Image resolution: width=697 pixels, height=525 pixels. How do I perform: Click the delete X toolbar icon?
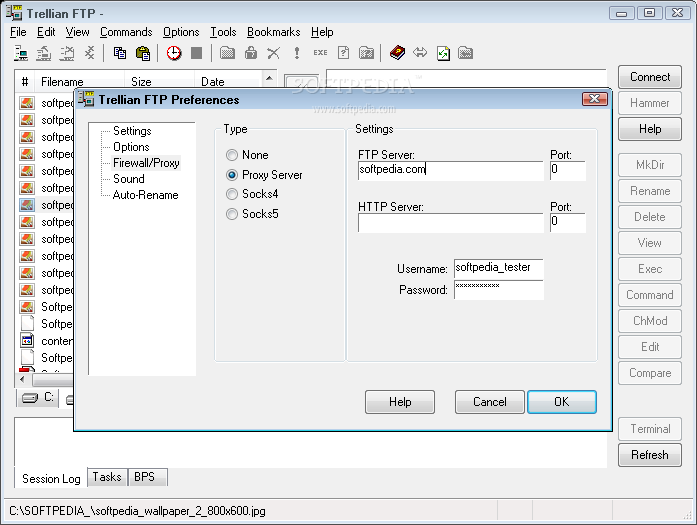(273, 53)
